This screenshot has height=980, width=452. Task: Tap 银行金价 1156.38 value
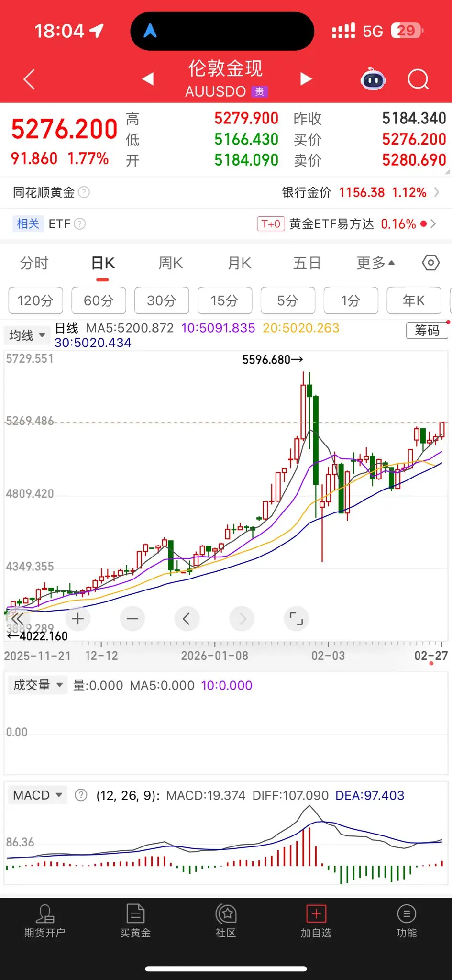(362, 192)
